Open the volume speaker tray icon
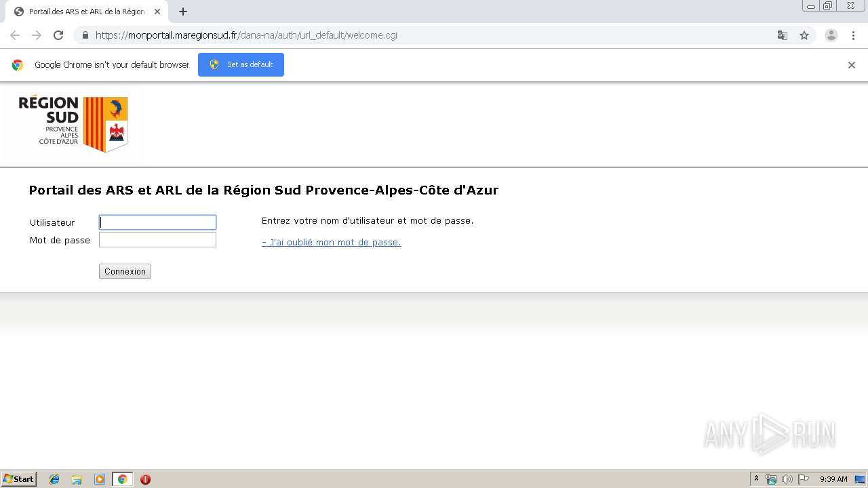This screenshot has height=488, width=868. pos(787,479)
